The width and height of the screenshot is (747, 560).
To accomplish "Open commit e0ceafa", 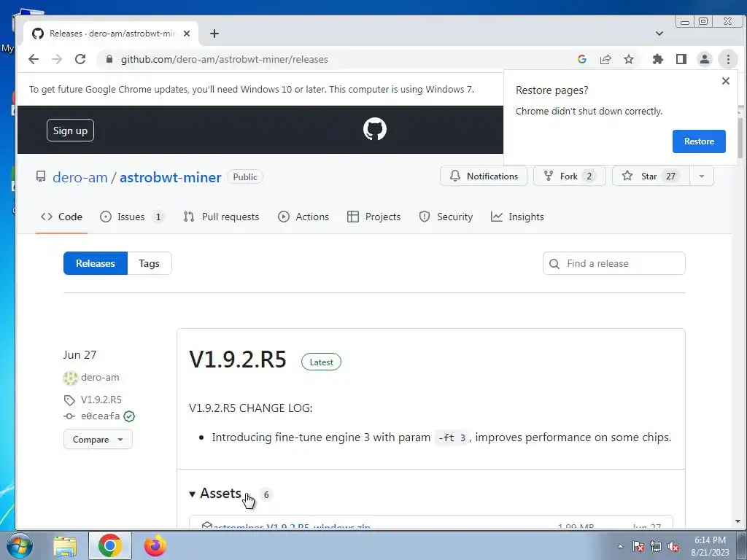I will click(x=100, y=416).
